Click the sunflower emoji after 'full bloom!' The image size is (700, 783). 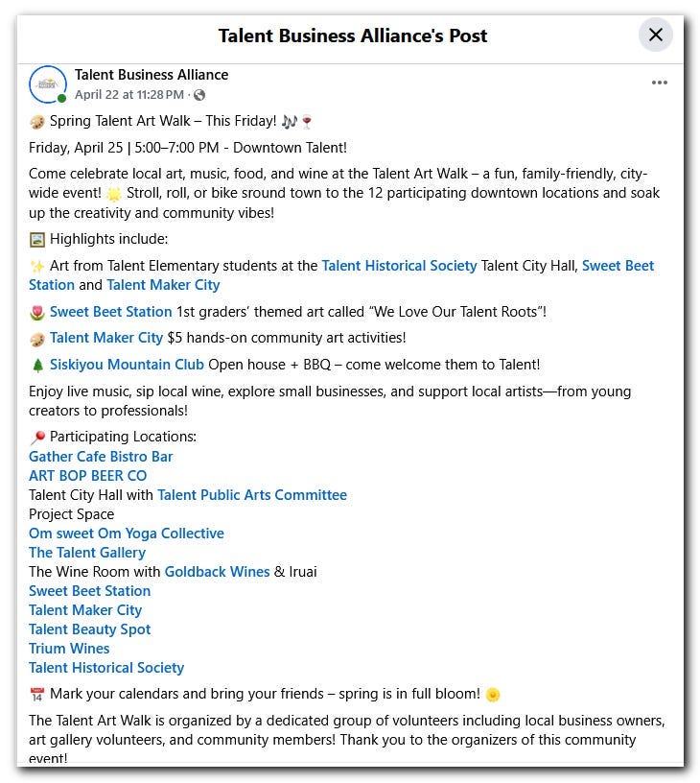click(x=493, y=695)
